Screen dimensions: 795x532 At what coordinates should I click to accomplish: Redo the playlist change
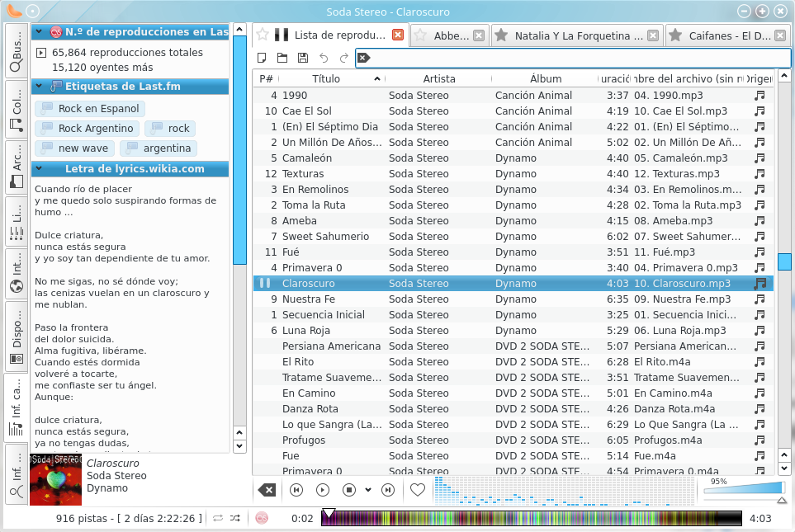point(343,58)
